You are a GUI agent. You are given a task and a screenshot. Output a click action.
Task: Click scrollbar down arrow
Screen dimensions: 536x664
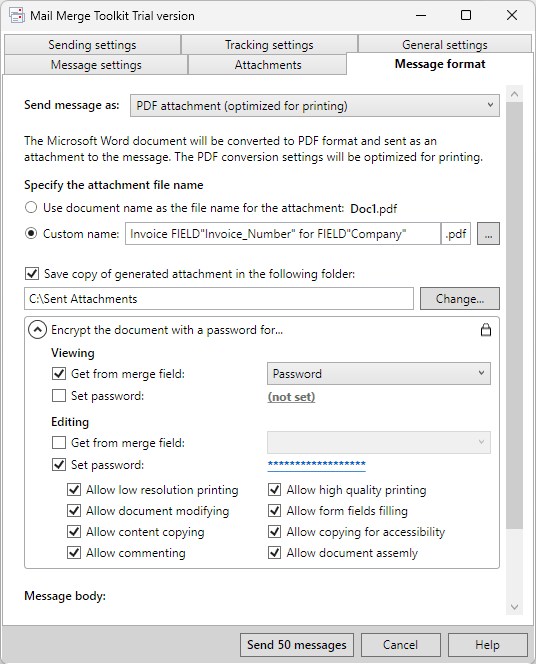tap(514, 607)
